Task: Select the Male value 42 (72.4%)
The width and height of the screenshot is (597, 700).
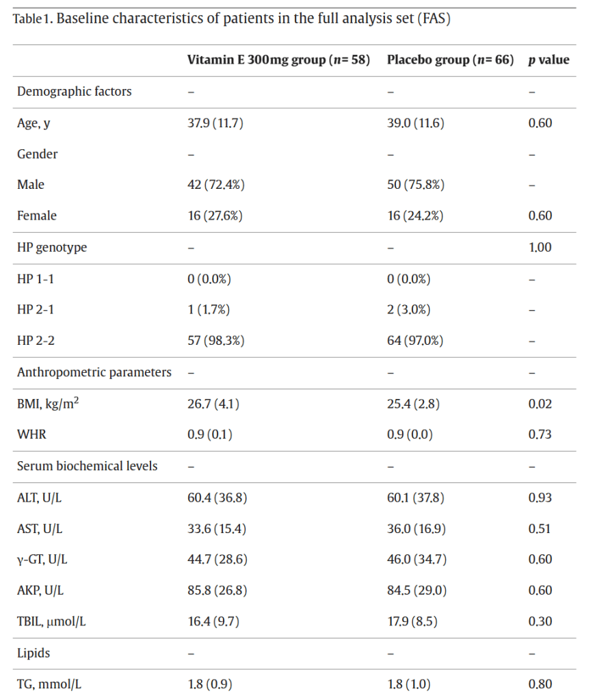Action: click(216, 185)
